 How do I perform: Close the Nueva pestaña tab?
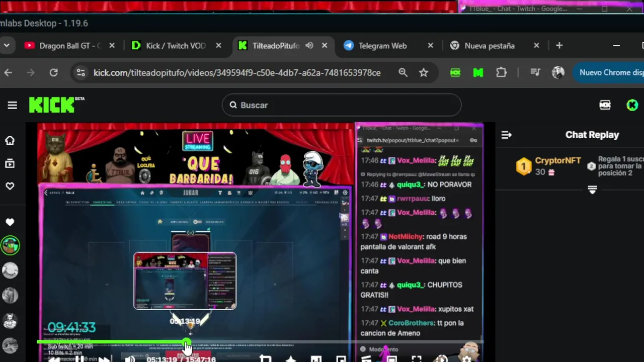(536, 46)
